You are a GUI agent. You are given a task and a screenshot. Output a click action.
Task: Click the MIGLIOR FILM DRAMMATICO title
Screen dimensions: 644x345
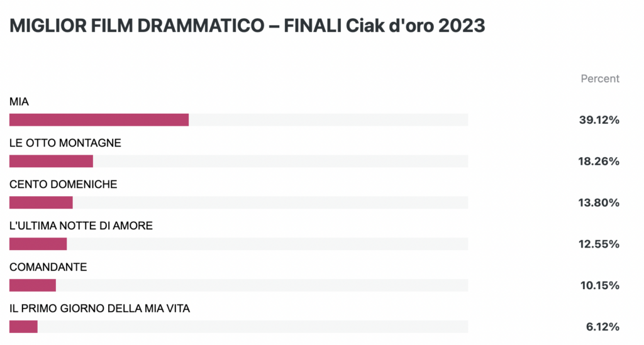pyautogui.click(x=247, y=26)
